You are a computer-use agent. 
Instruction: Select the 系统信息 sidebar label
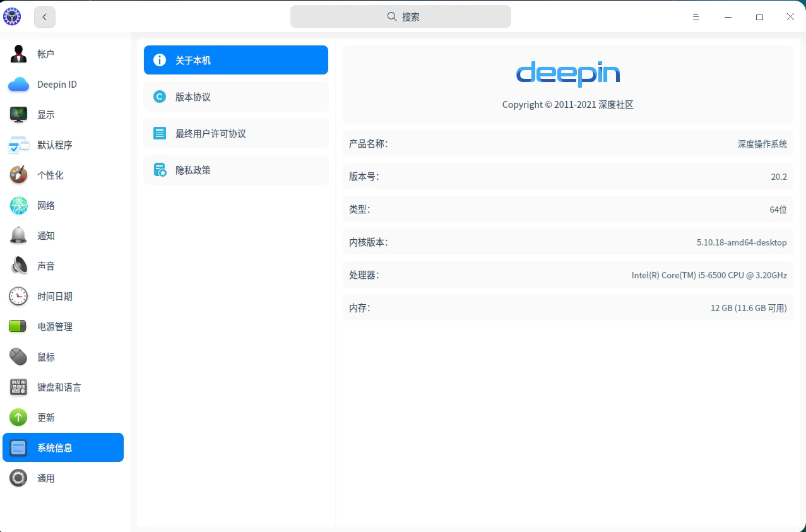click(x=55, y=448)
